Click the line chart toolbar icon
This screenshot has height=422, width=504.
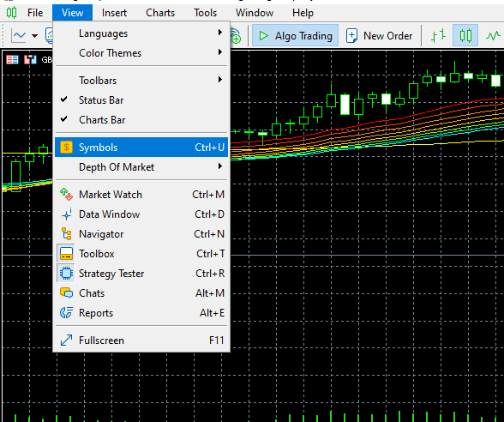pyautogui.click(x=18, y=35)
